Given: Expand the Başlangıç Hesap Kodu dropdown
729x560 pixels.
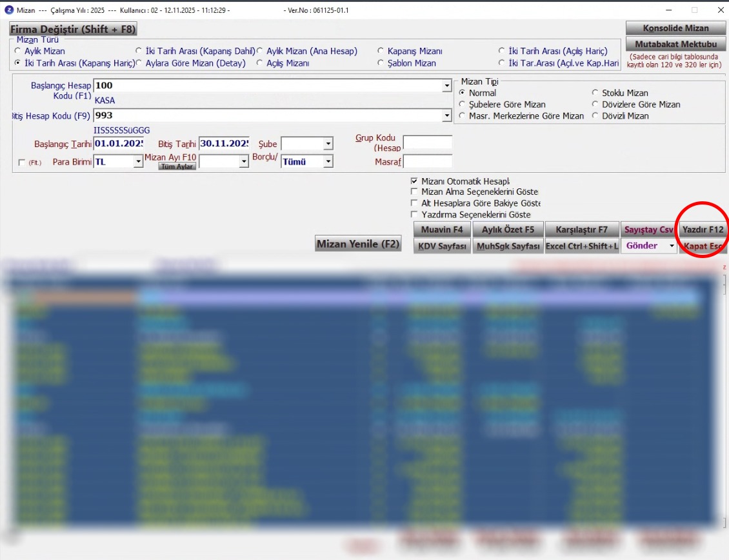Looking at the screenshot, I should 447,86.
